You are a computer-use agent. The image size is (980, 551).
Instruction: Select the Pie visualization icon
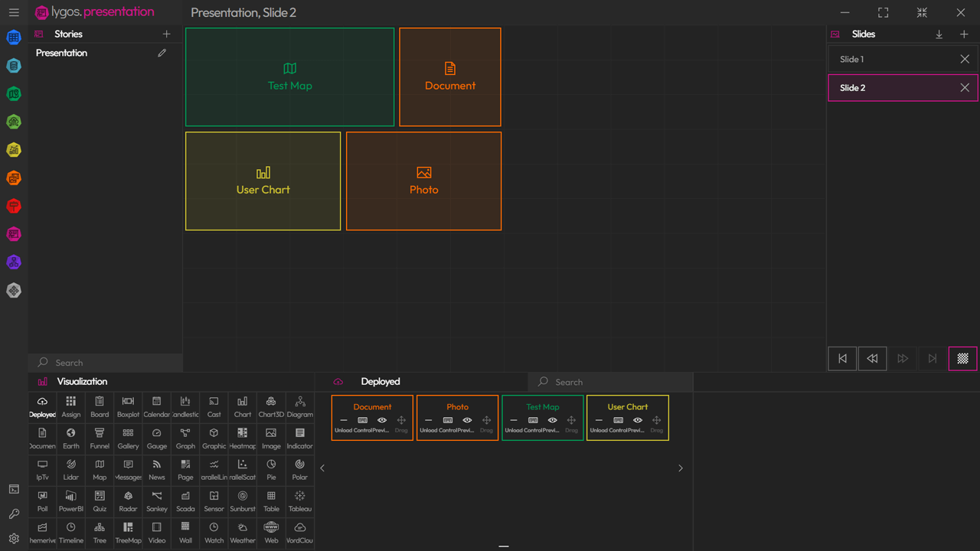click(x=271, y=468)
